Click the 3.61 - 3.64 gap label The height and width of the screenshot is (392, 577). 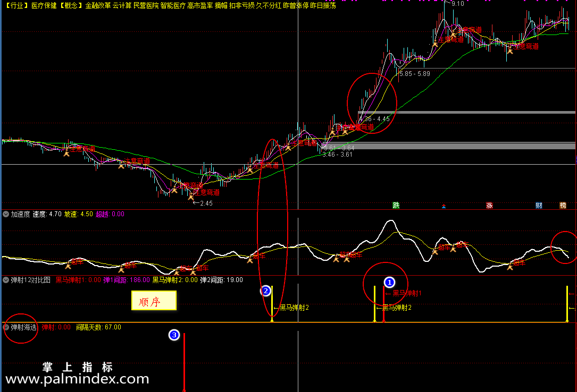339,148
